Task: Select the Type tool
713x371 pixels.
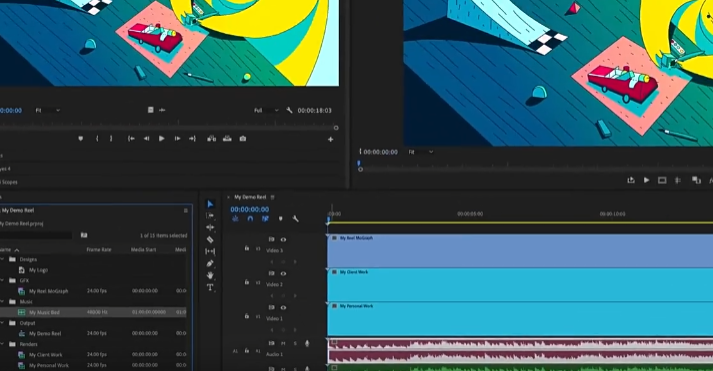Action: pyautogui.click(x=210, y=287)
